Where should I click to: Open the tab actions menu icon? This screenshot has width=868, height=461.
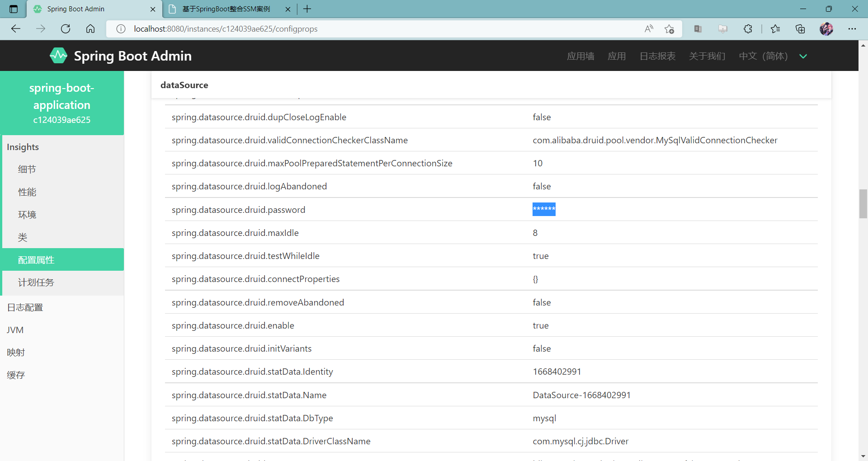(x=14, y=9)
